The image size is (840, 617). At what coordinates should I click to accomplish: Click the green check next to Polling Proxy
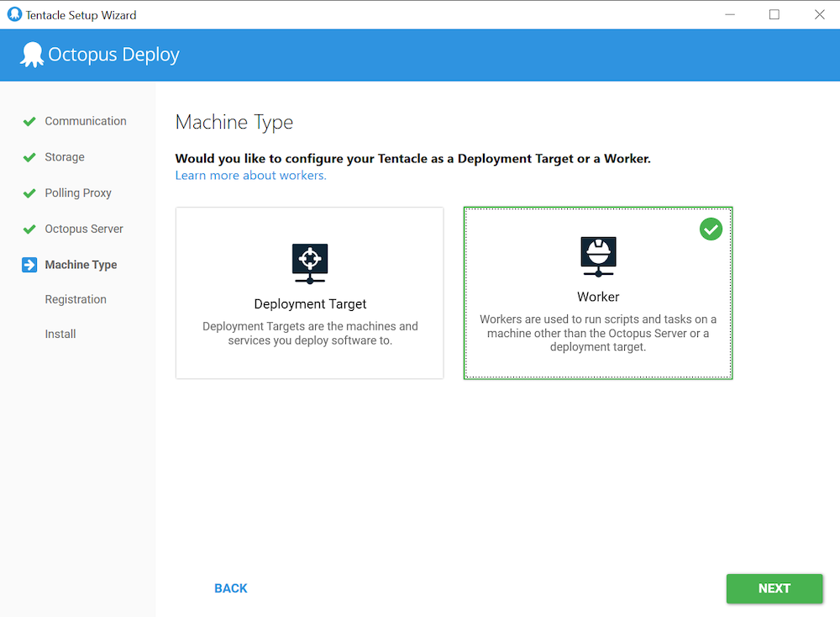[x=29, y=193]
